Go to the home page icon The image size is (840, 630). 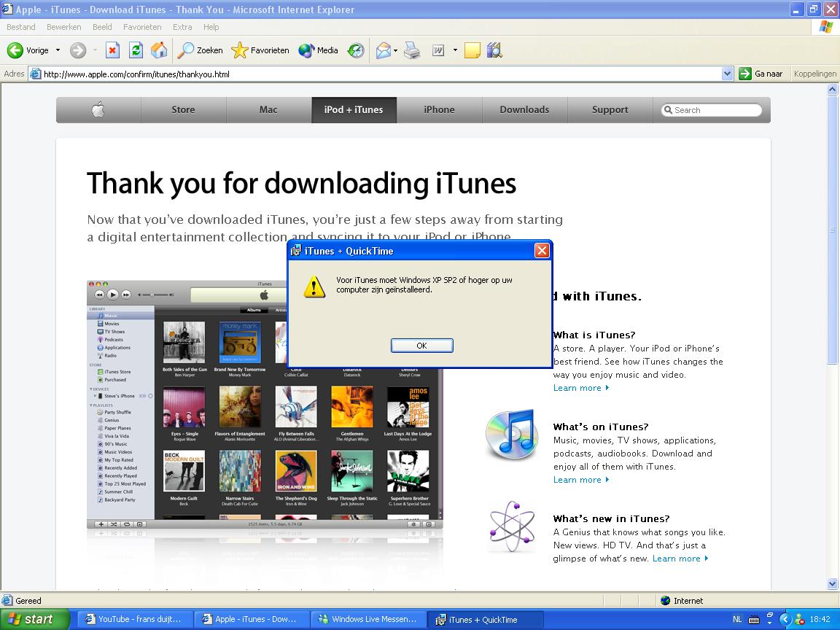tap(159, 50)
